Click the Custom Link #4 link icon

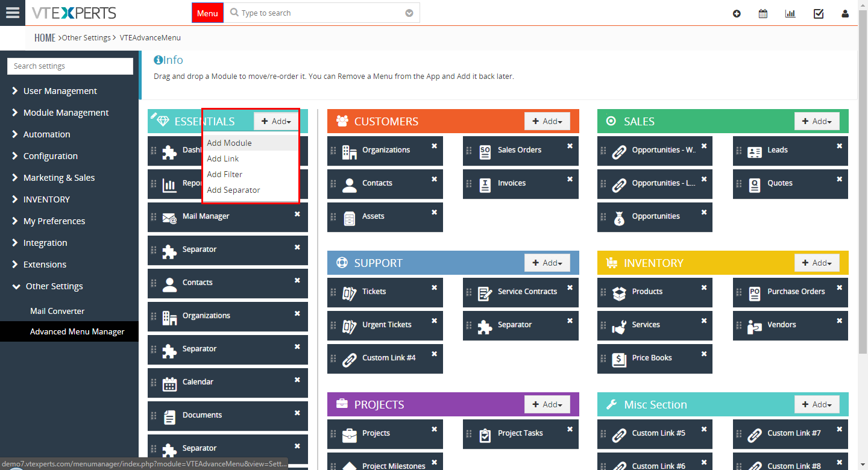tap(350, 360)
